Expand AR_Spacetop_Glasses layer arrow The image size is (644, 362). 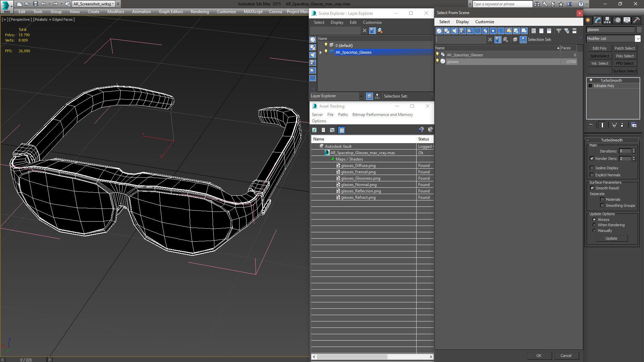(x=321, y=52)
